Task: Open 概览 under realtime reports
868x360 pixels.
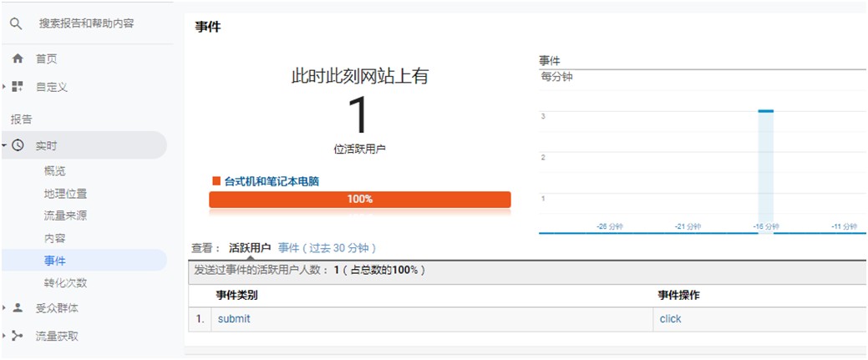Action: [54, 171]
